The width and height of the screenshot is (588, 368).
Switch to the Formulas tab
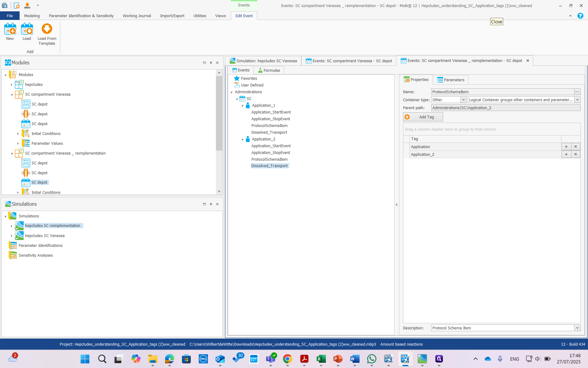pyautogui.click(x=269, y=70)
